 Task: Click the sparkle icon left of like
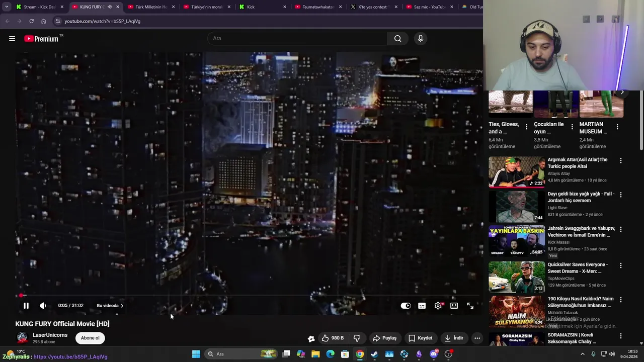click(311, 338)
